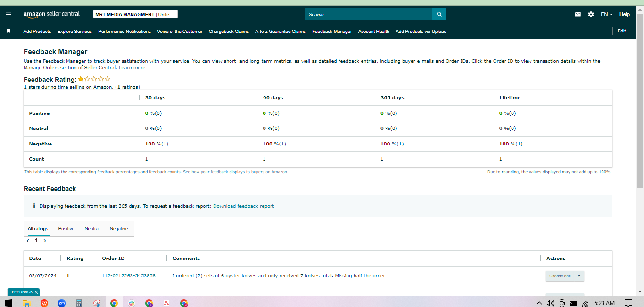
Task: Click the search magnifier button
Action: click(439, 14)
